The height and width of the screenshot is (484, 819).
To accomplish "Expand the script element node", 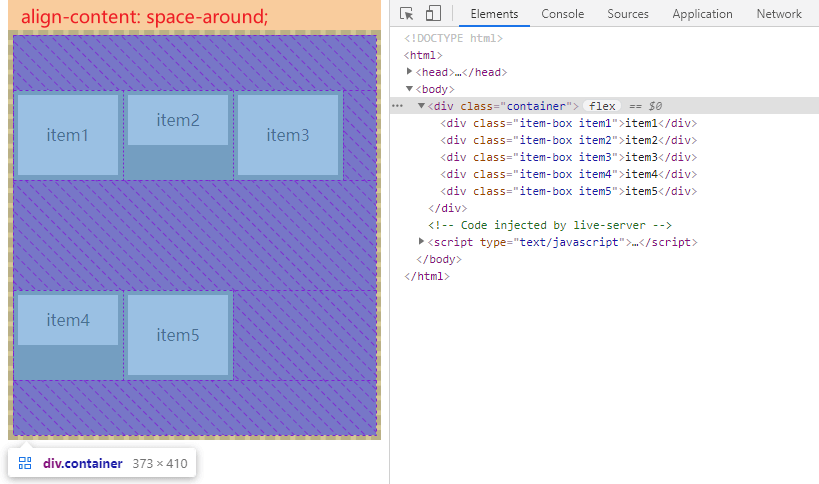I will point(421,241).
